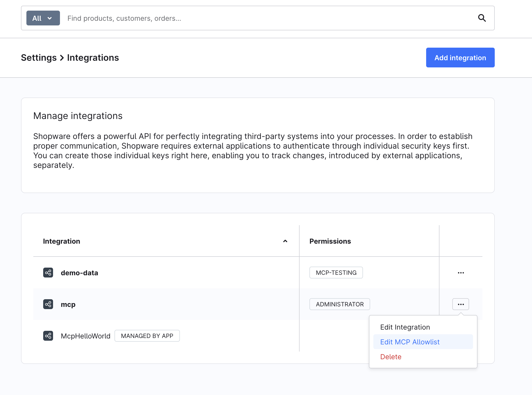The width and height of the screenshot is (532, 395).
Task: Click the search magnifier icon
Action: [482, 18]
